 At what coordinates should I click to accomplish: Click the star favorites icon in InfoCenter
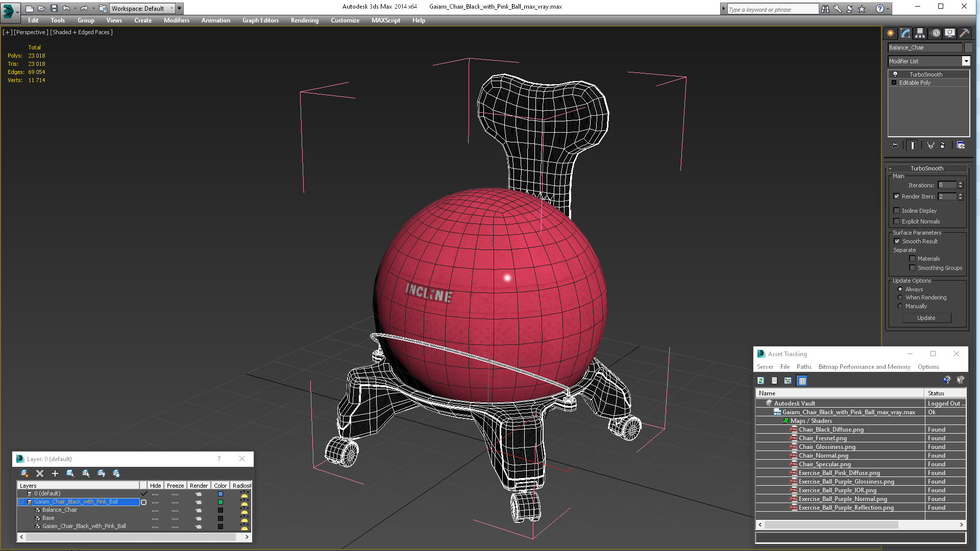click(x=862, y=9)
